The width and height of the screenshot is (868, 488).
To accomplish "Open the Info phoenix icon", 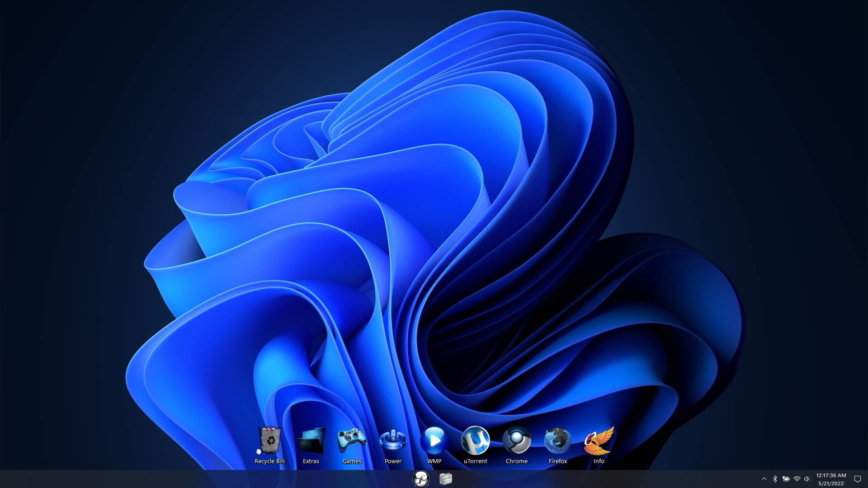I will (x=599, y=440).
